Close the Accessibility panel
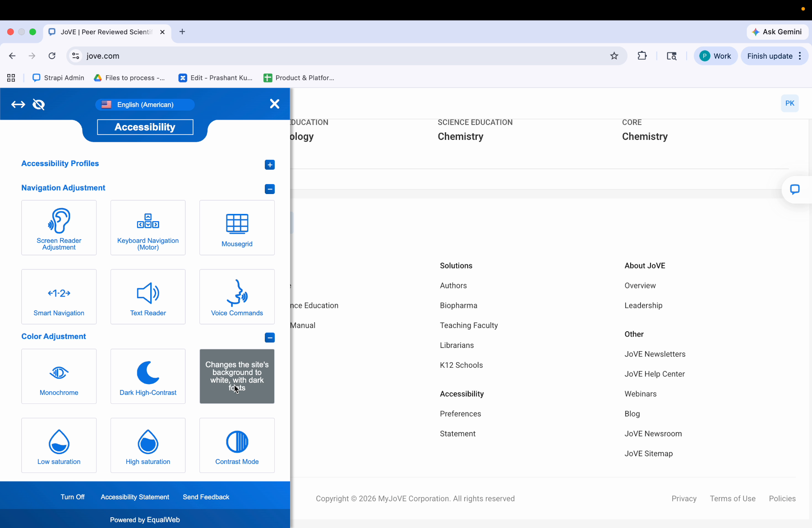The image size is (812, 528). pos(274,104)
